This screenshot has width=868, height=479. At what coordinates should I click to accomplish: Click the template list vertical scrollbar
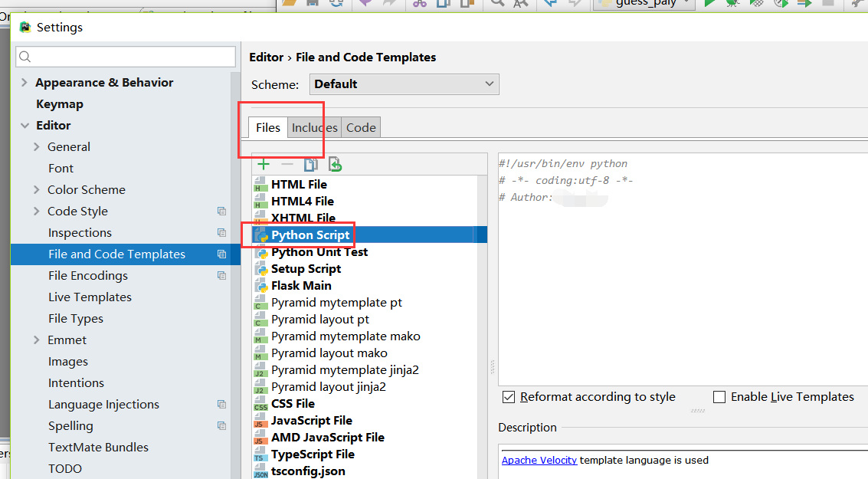tap(482, 326)
